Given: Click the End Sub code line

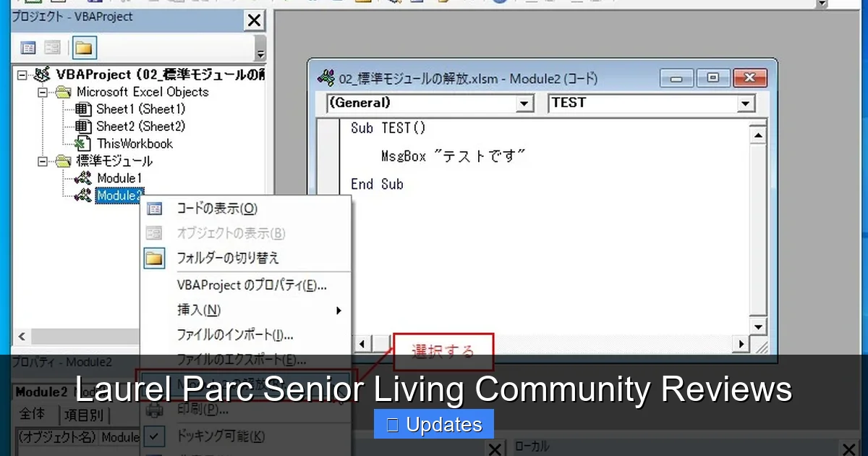Looking at the screenshot, I should [377, 184].
